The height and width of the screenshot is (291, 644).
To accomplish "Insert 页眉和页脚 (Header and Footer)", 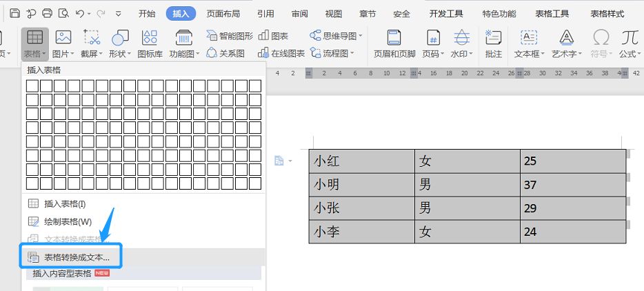I will coord(394,43).
